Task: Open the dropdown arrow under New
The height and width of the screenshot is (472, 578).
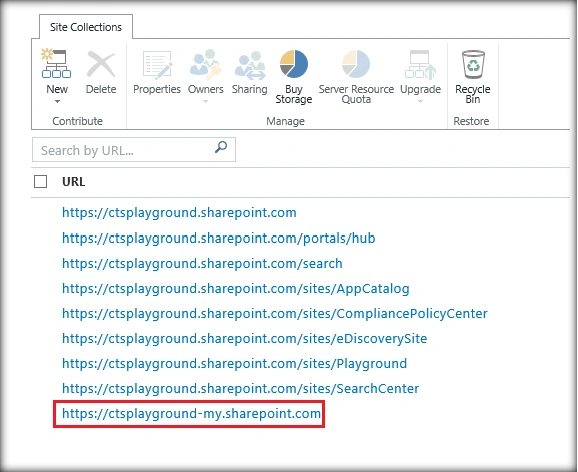Action: 57,101
